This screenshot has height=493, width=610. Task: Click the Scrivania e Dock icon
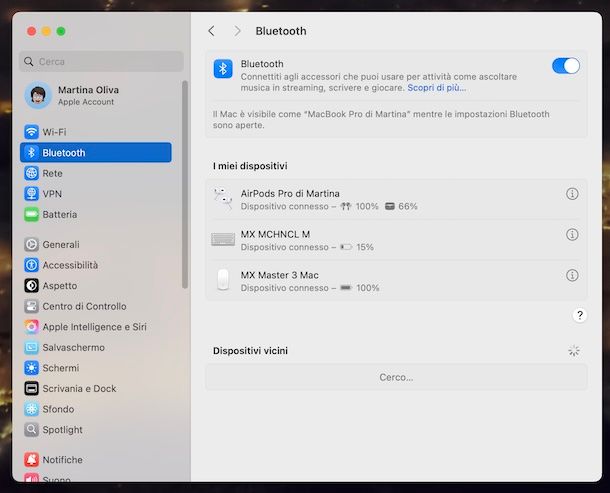point(32,388)
